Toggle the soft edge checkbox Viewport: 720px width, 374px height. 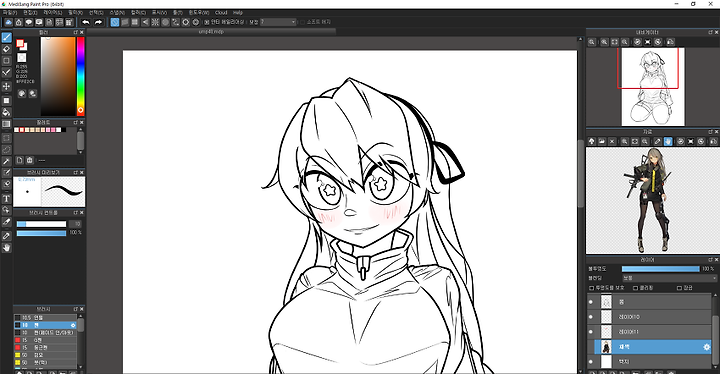pyautogui.click(x=302, y=22)
